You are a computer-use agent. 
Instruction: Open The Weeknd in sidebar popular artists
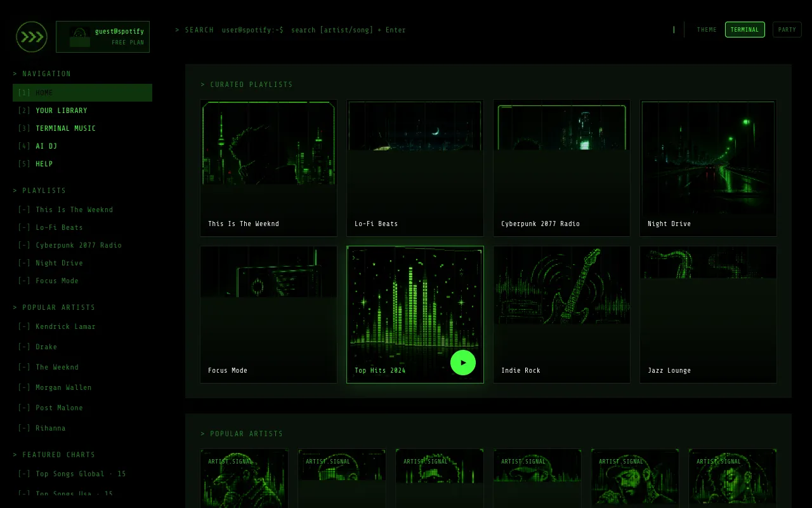coord(82,367)
